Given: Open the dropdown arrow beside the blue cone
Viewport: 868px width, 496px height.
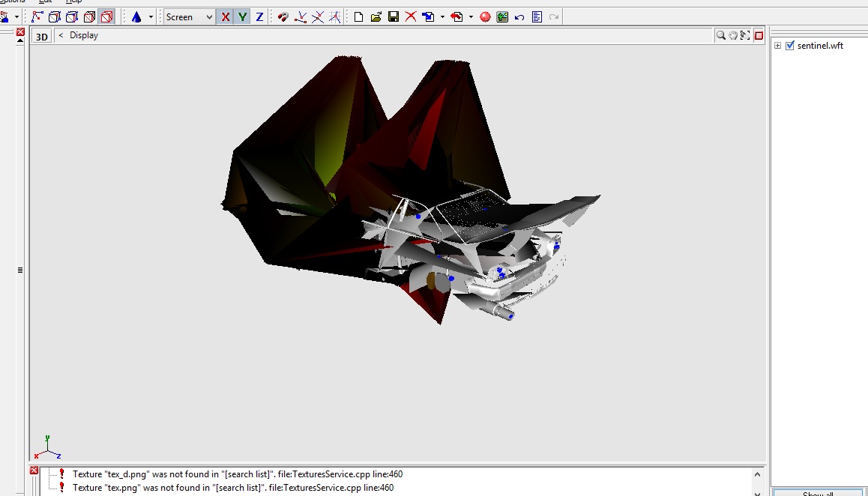Looking at the screenshot, I should (151, 17).
